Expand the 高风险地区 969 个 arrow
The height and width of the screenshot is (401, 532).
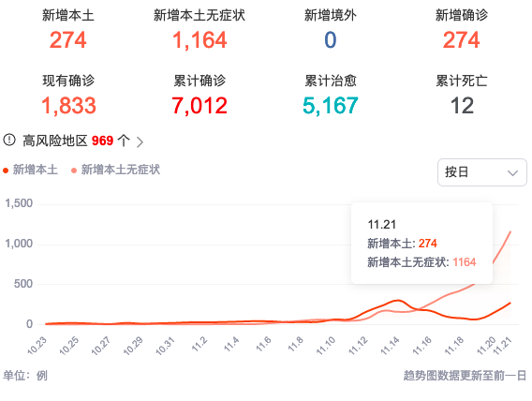[x=140, y=141]
